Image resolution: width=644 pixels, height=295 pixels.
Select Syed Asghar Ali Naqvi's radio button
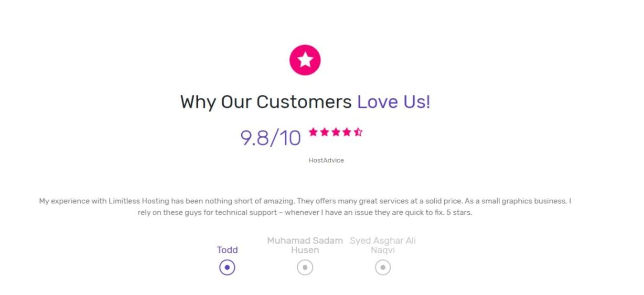[x=383, y=267]
